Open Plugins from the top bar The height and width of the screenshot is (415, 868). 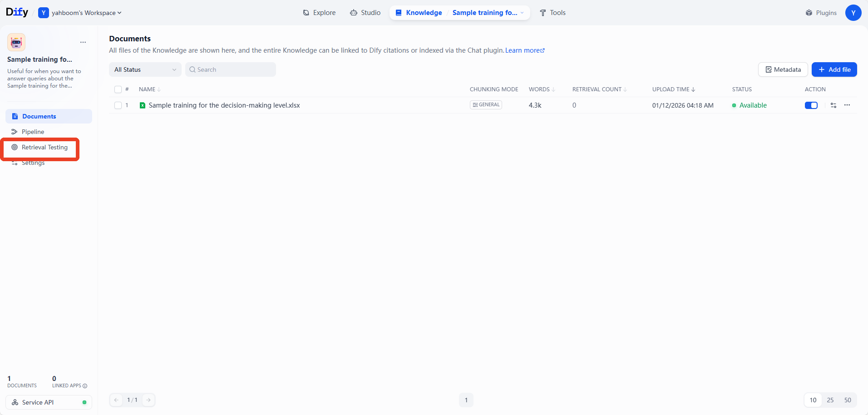(x=821, y=13)
